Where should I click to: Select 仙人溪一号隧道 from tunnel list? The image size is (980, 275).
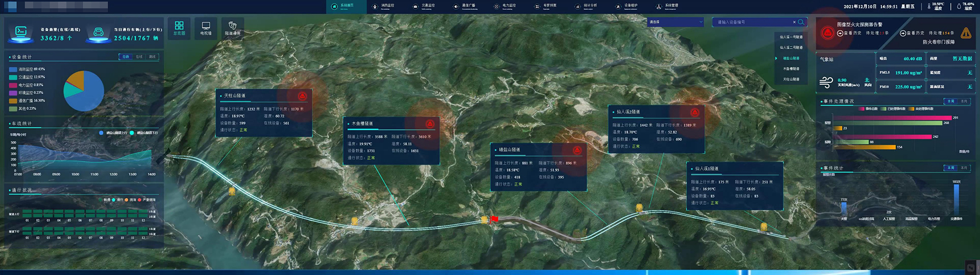791,37
